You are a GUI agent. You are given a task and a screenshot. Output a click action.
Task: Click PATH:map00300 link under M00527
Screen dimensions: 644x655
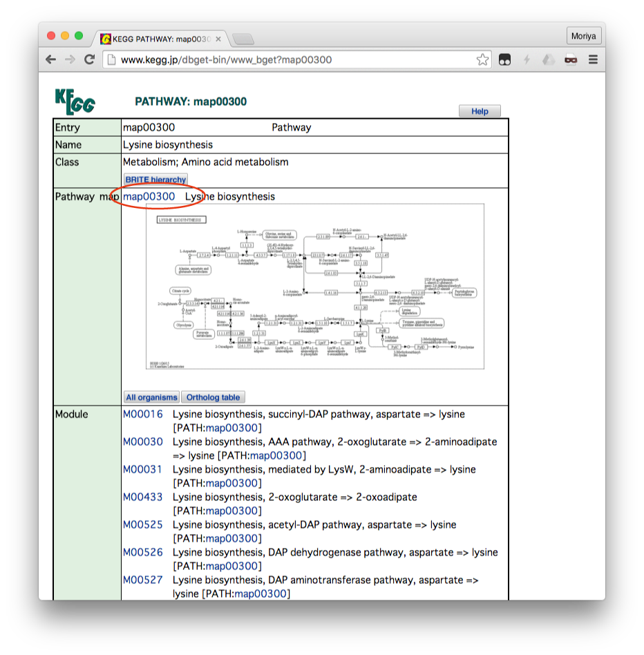[x=261, y=594]
